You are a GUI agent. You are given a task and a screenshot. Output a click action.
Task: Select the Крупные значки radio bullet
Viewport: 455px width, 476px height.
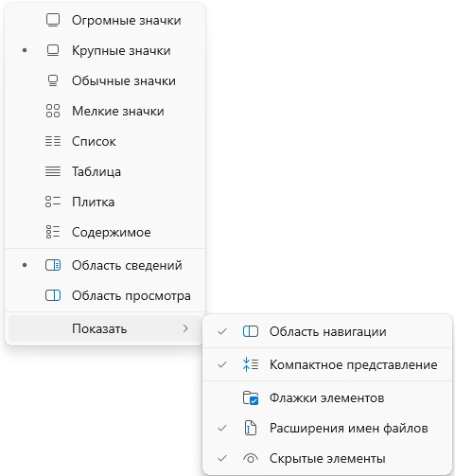(x=25, y=50)
